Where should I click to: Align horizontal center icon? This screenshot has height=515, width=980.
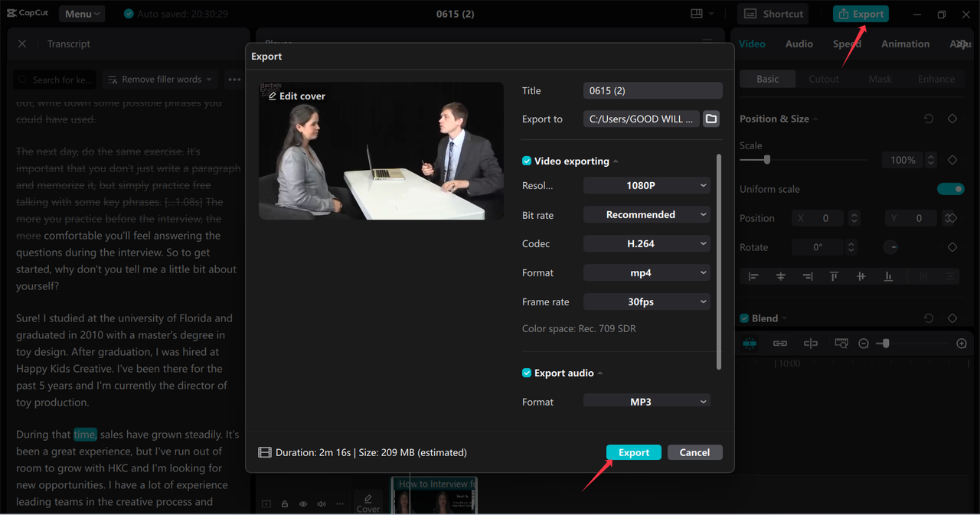[x=781, y=276]
